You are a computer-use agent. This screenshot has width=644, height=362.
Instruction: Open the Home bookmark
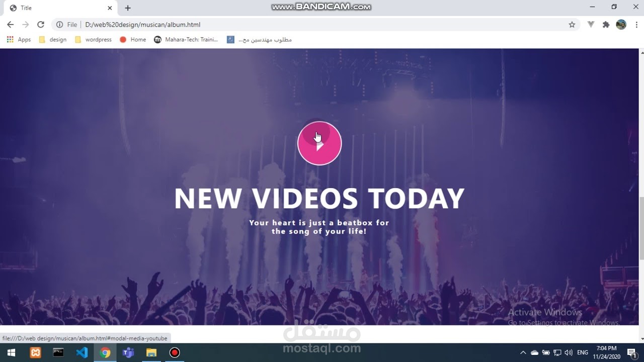[132, 39]
